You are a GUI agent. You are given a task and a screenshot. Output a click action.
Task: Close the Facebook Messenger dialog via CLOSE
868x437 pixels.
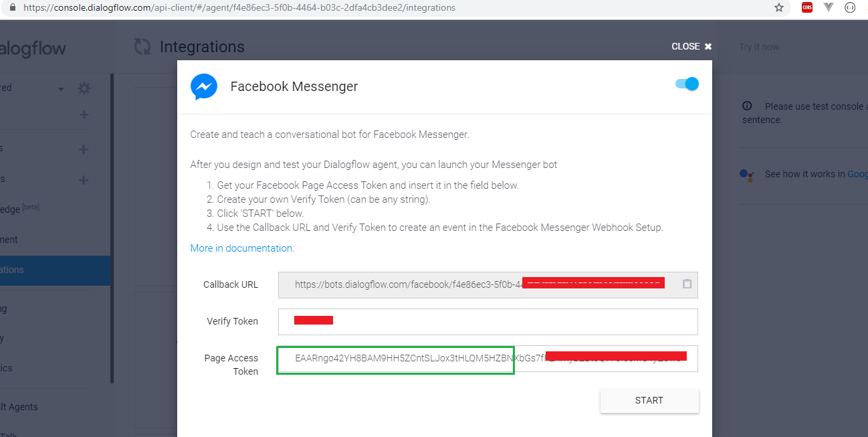coord(691,46)
